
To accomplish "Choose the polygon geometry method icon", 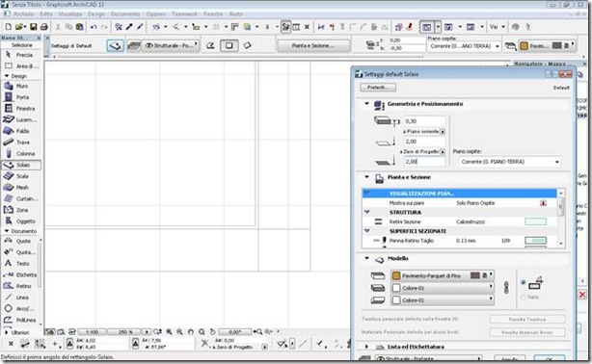I will [x=211, y=45].
